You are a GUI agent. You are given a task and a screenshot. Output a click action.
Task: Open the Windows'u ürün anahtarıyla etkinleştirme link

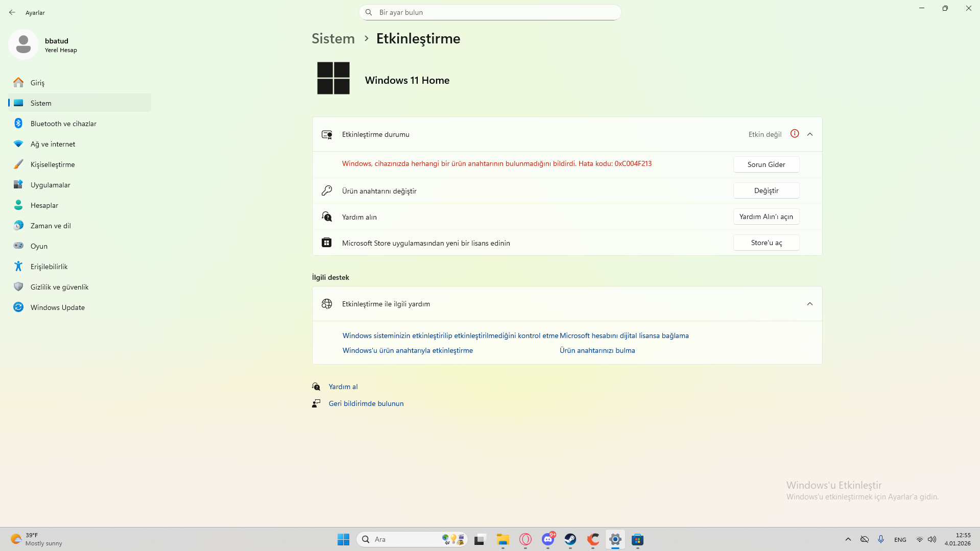pos(408,350)
